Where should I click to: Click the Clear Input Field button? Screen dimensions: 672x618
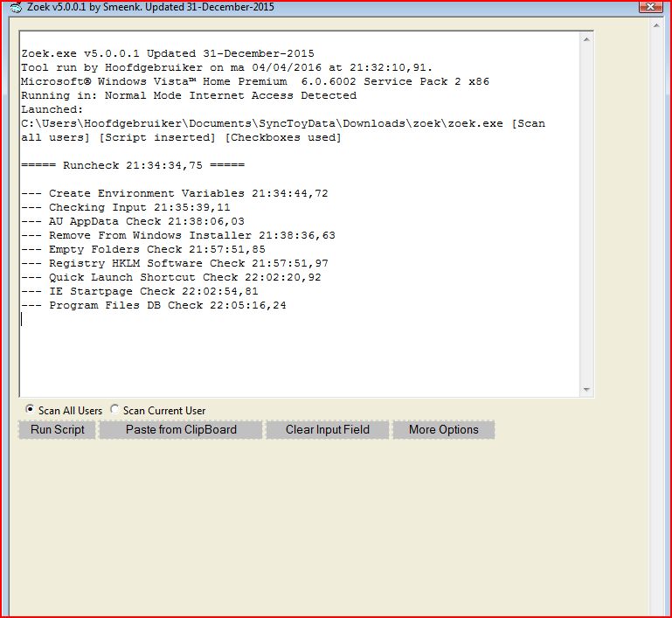pyautogui.click(x=328, y=429)
